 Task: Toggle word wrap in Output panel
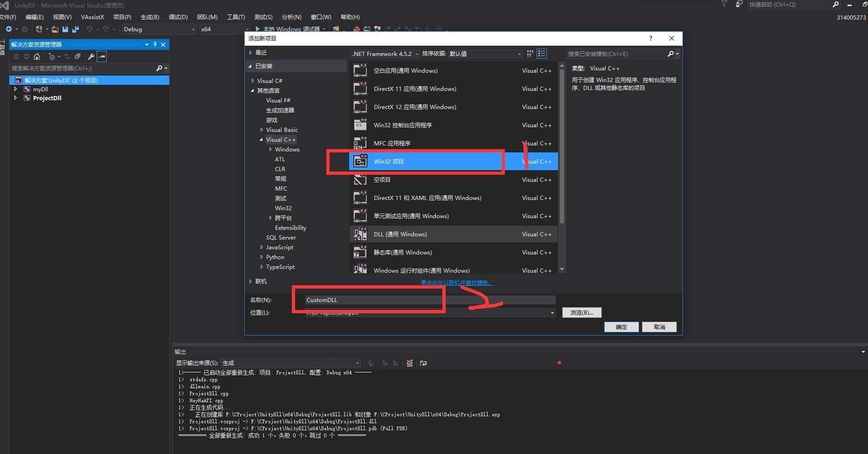(x=423, y=363)
